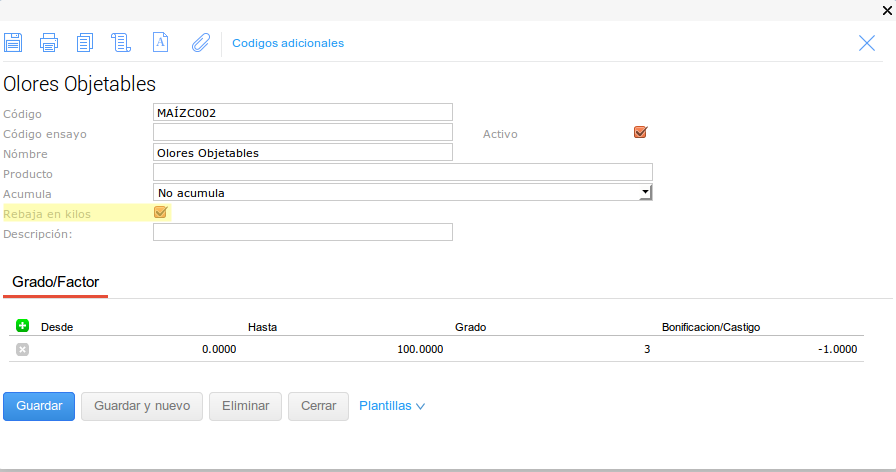
Task: Toggle the Activo checkbox
Action: tap(641, 132)
